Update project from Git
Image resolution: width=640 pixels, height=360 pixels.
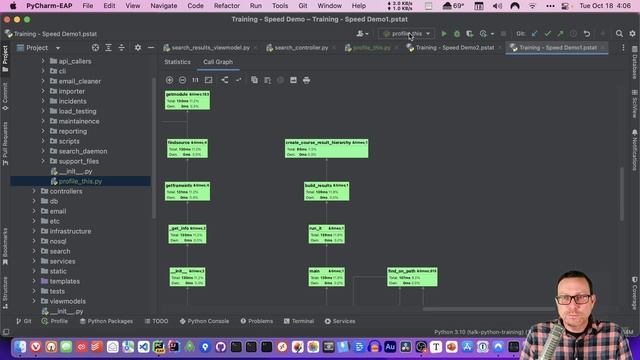pyautogui.click(x=534, y=33)
